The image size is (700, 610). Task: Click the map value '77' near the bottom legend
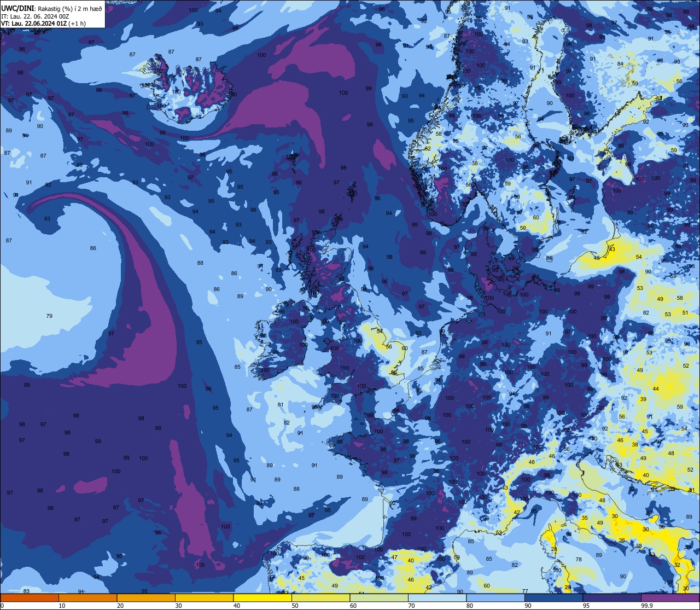(525, 591)
